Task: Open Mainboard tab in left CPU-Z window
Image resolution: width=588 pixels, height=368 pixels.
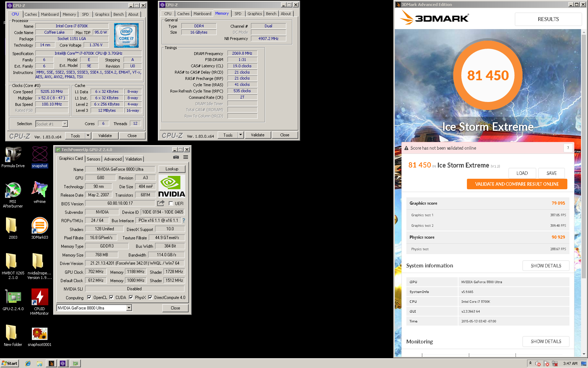Action: [x=50, y=14]
